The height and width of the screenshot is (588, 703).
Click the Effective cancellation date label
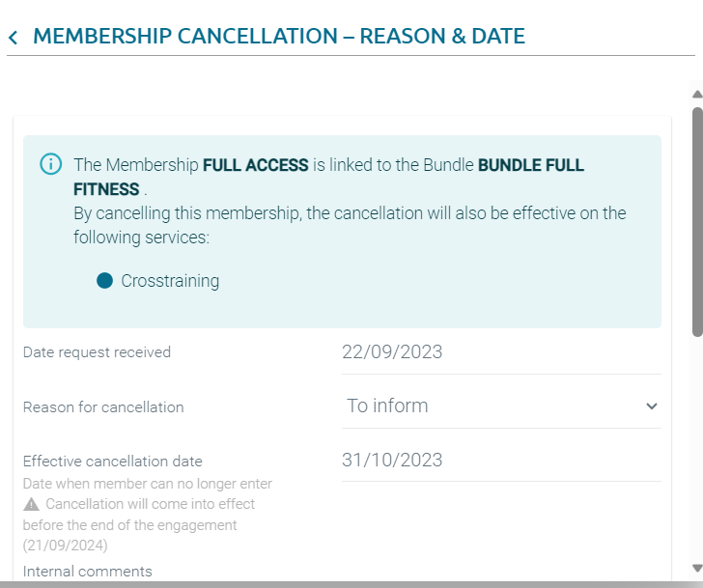[113, 462]
